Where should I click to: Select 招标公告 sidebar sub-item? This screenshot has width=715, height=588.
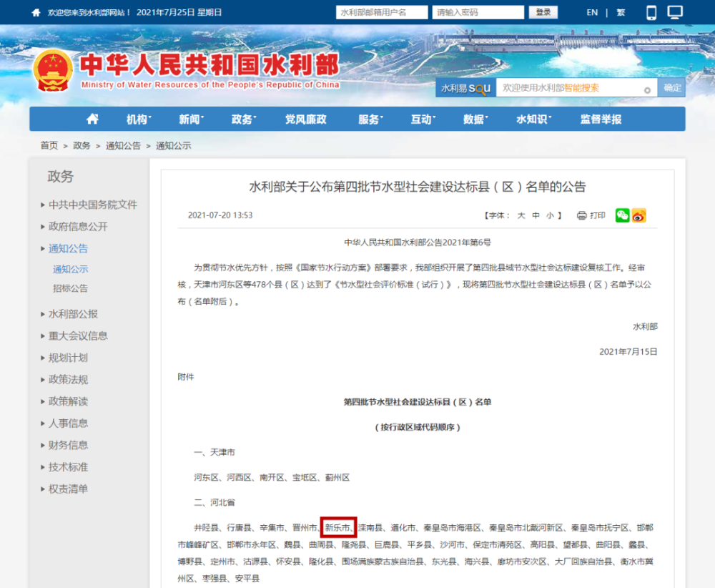point(70,288)
